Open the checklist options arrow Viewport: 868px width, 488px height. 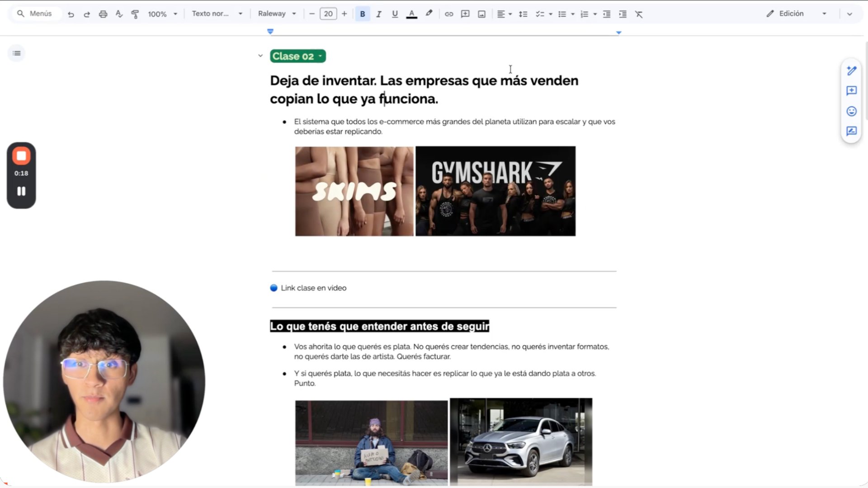point(551,14)
